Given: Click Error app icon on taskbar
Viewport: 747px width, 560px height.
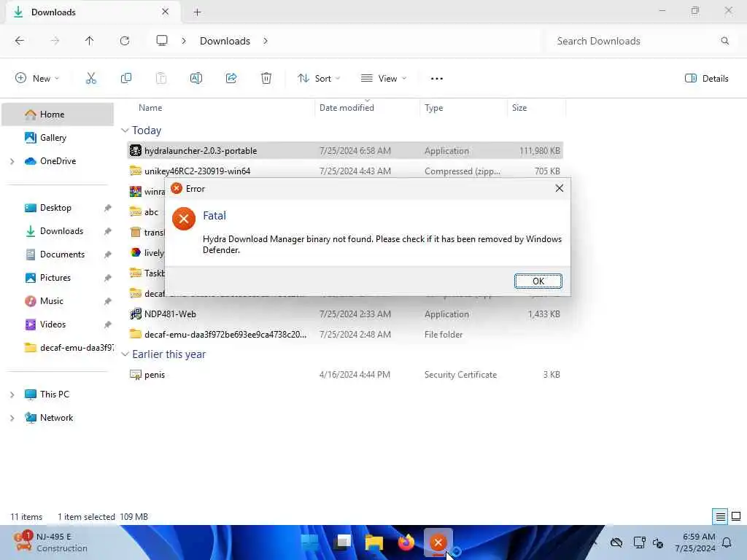Looking at the screenshot, I should (x=438, y=542).
